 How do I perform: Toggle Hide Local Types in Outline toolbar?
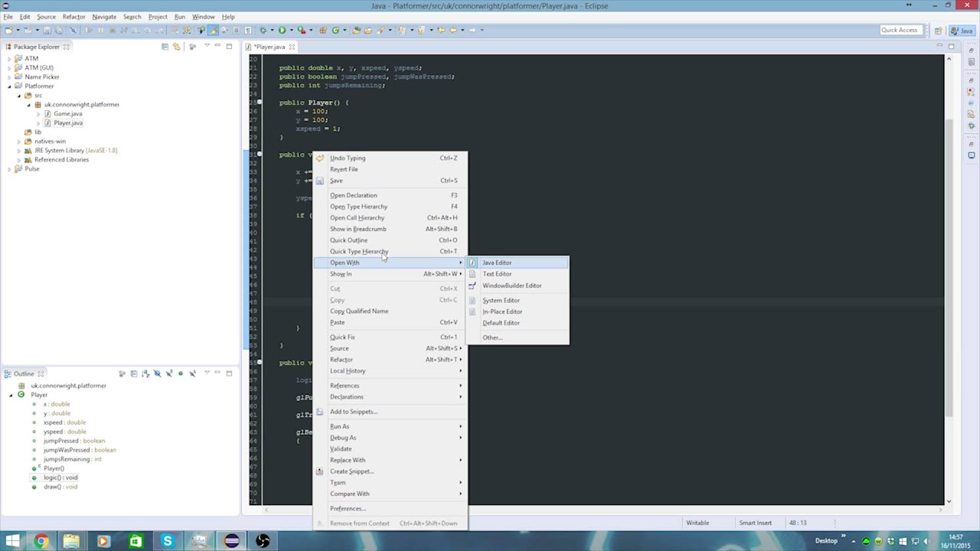(193, 373)
